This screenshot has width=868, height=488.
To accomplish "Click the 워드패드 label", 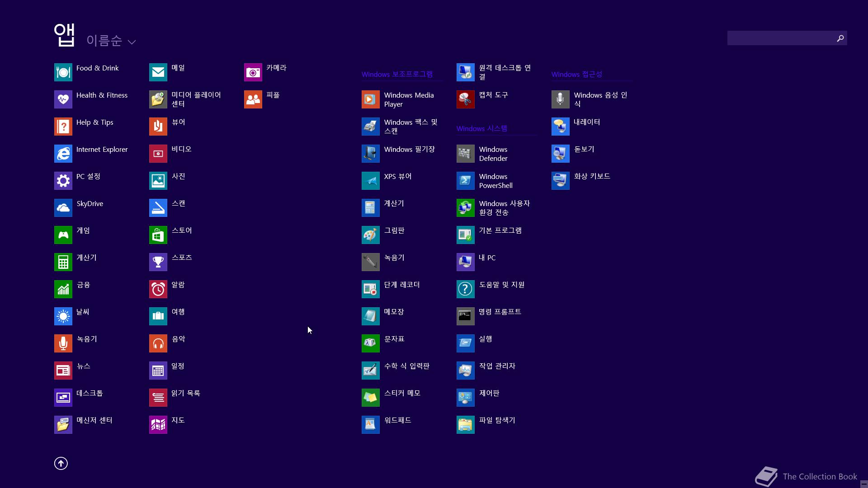I will (x=397, y=420).
